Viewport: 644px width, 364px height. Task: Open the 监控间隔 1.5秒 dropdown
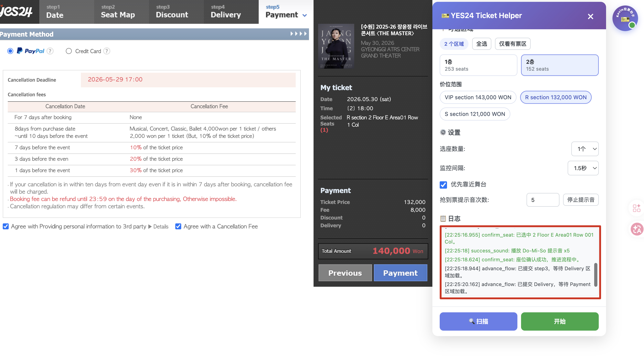[x=583, y=168]
